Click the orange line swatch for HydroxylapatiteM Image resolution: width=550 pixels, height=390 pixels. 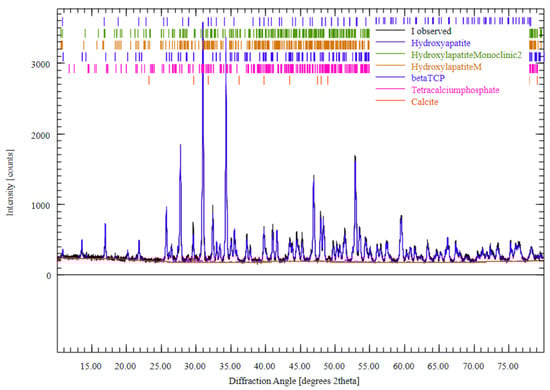pos(390,66)
